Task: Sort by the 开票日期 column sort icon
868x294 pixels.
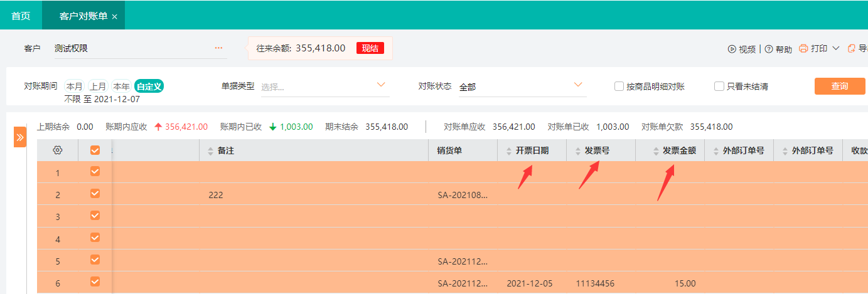Action: (509, 151)
